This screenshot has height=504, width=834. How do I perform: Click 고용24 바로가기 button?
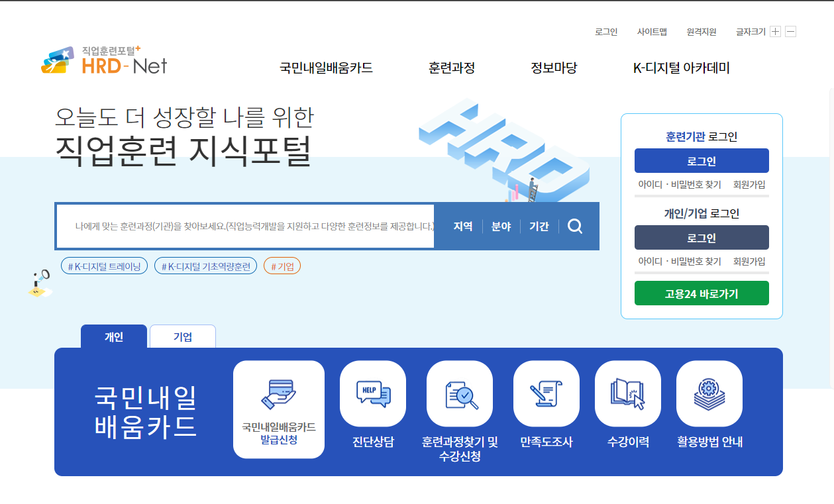702,293
